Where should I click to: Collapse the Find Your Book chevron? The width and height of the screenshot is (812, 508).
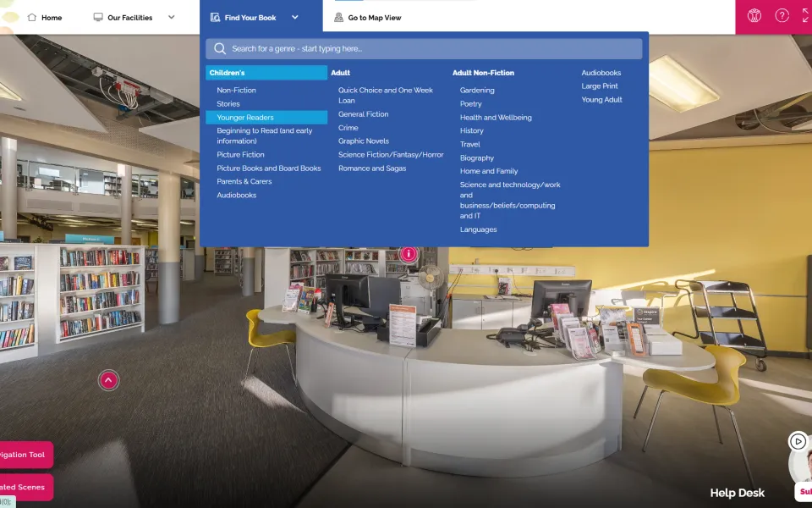295,17
